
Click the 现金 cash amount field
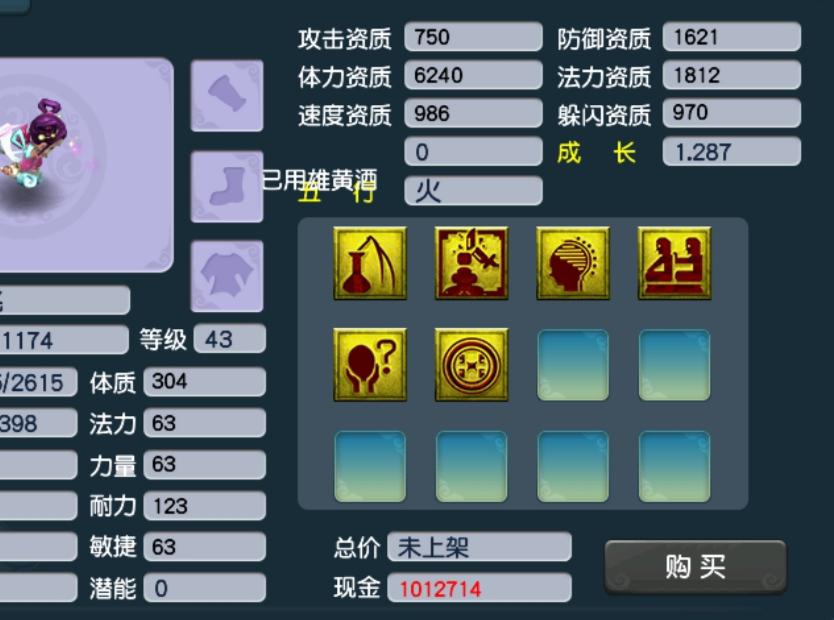pos(479,588)
